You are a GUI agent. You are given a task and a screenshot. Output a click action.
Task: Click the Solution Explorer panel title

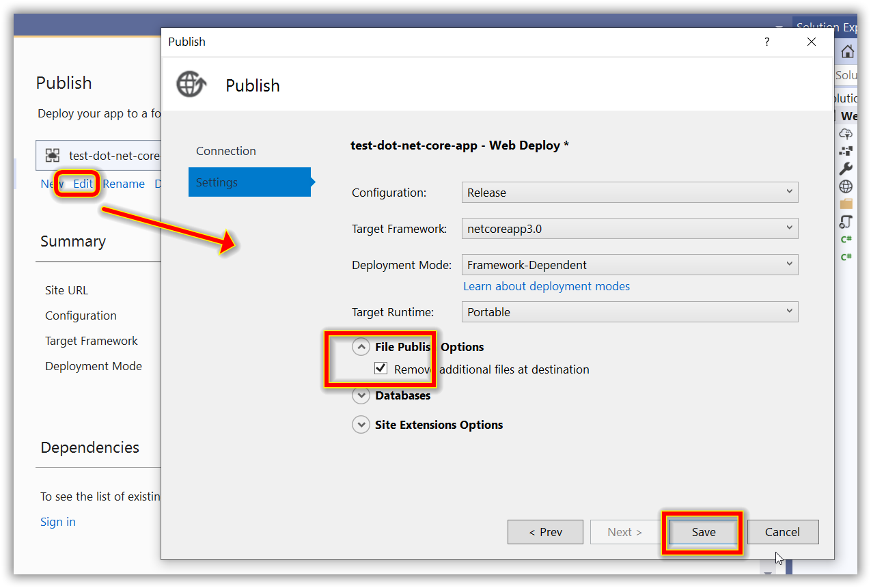point(827,27)
